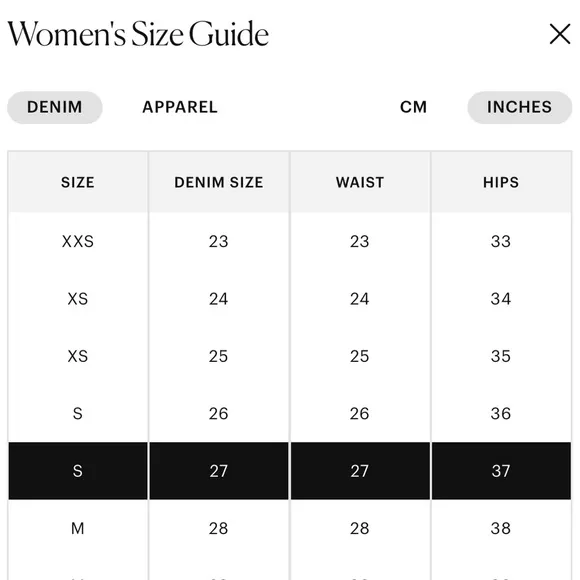This screenshot has height=580, width=580.
Task: Select the DENIM size tab
Action: tap(55, 107)
